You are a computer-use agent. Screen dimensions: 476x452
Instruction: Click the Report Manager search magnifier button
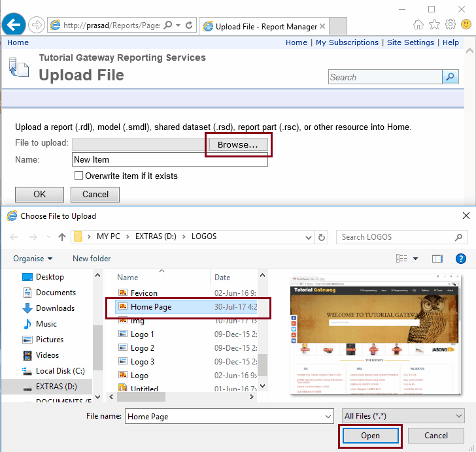[450, 77]
